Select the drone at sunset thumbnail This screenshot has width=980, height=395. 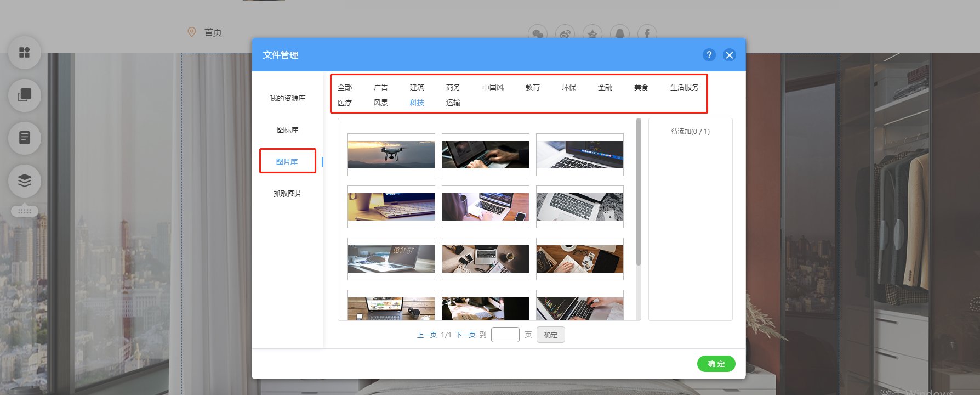coord(391,155)
